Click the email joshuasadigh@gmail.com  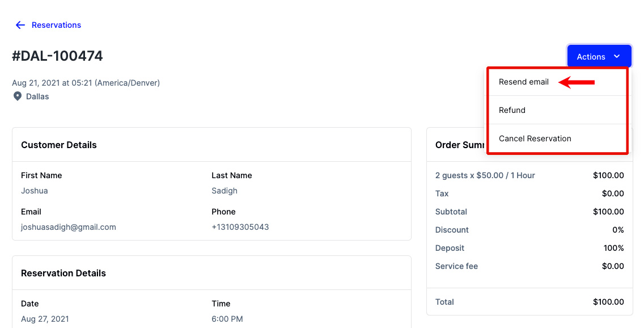pyautogui.click(x=69, y=227)
